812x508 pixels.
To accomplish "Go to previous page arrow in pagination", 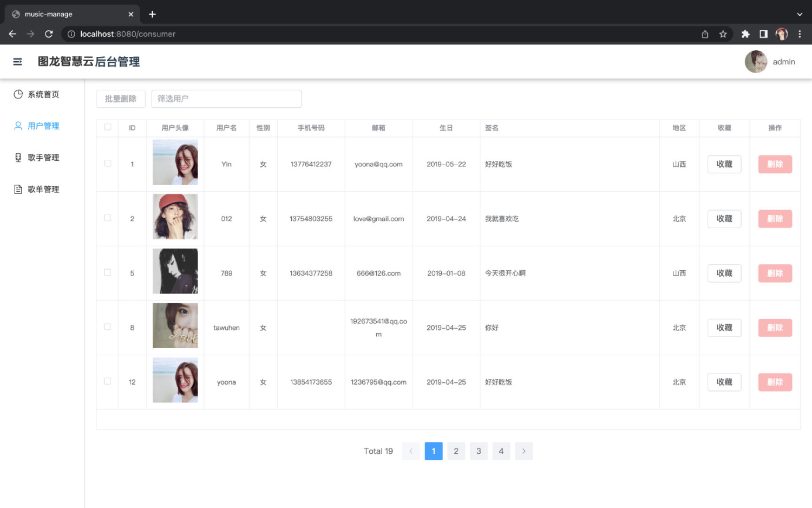I will pyautogui.click(x=411, y=451).
